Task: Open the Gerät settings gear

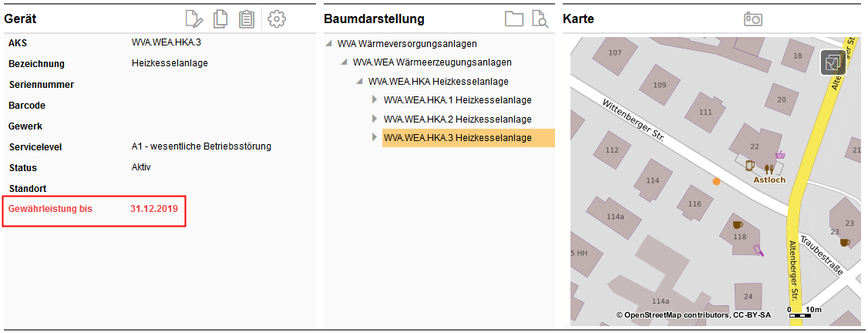Action: coord(276,19)
